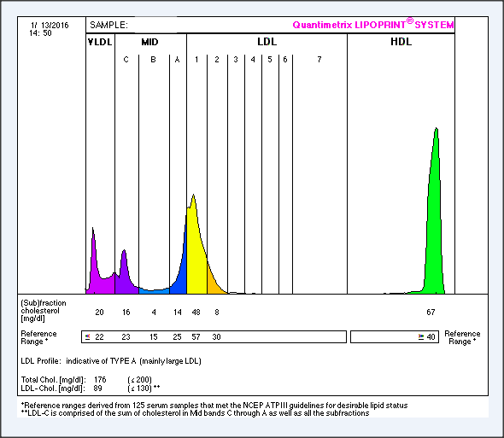Image resolution: width=504 pixels, height=438 pixels.
Task: Click LDL 1 cholesterol value 48
Action: [x=196, y=312]
